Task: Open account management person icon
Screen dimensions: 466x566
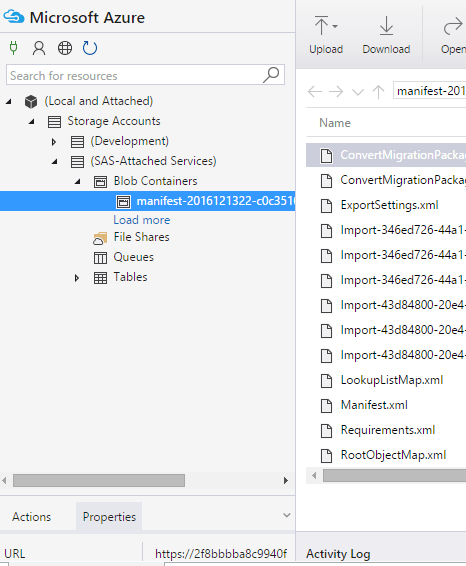Action: click(39, 48)
